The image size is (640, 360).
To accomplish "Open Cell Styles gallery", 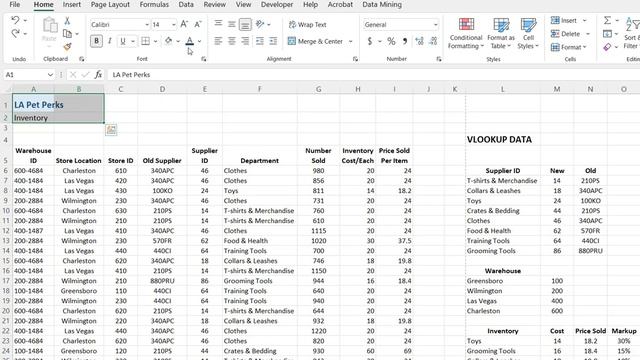I will pos(528,34).
